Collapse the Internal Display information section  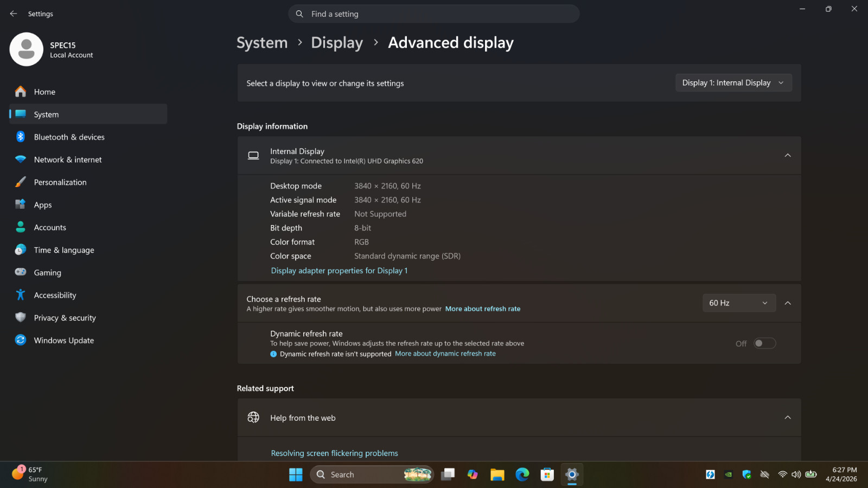pos(788,156)
